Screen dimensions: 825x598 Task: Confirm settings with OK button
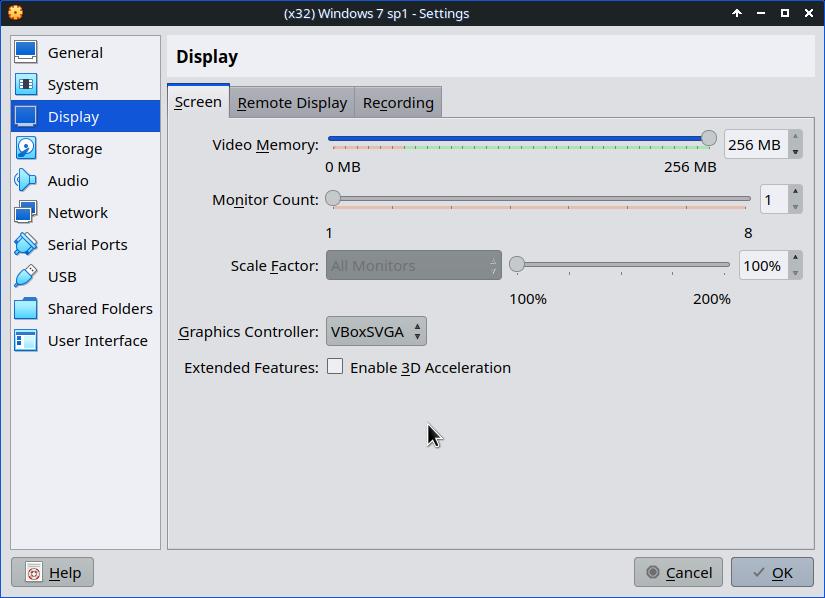pos(772,572)
